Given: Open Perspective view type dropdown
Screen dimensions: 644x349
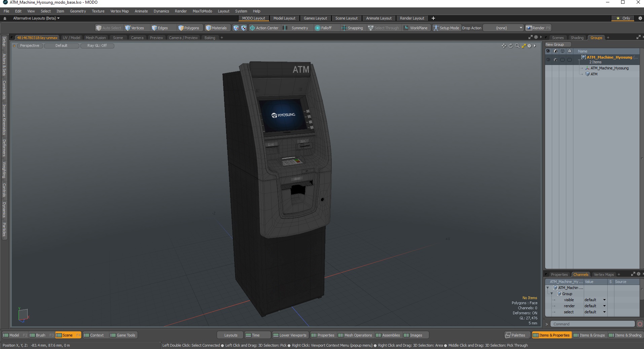Looking at the screenshot, I should pyautogui.click(x=30, y=46).
